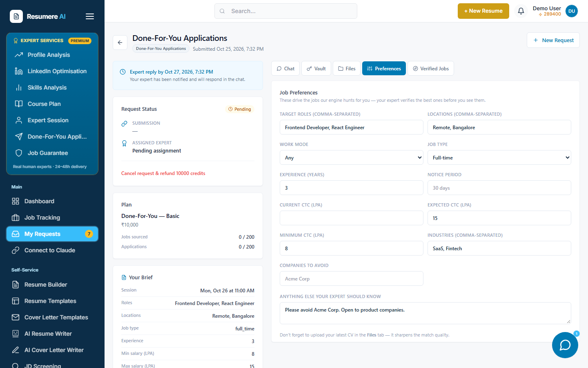Click the Target Roles field
588x368 pixels.
[x=352, y=127]
